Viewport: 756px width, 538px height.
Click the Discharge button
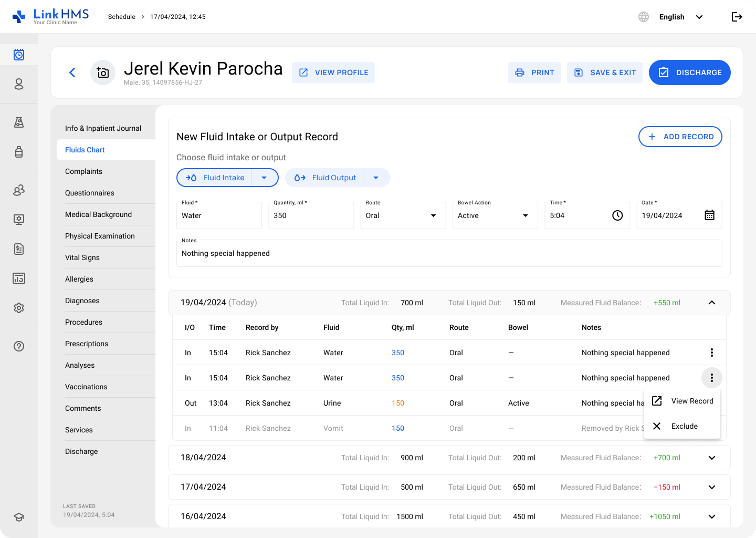689,73
